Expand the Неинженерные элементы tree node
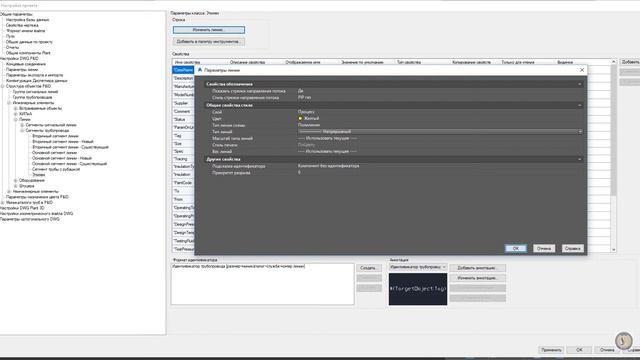This screenshot has height=360, width=640. tap(9, 191)
